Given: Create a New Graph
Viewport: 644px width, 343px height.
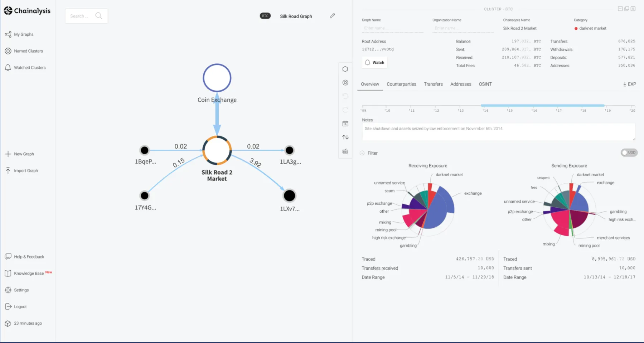Looking at the screenshot, I should pos(24,154).
